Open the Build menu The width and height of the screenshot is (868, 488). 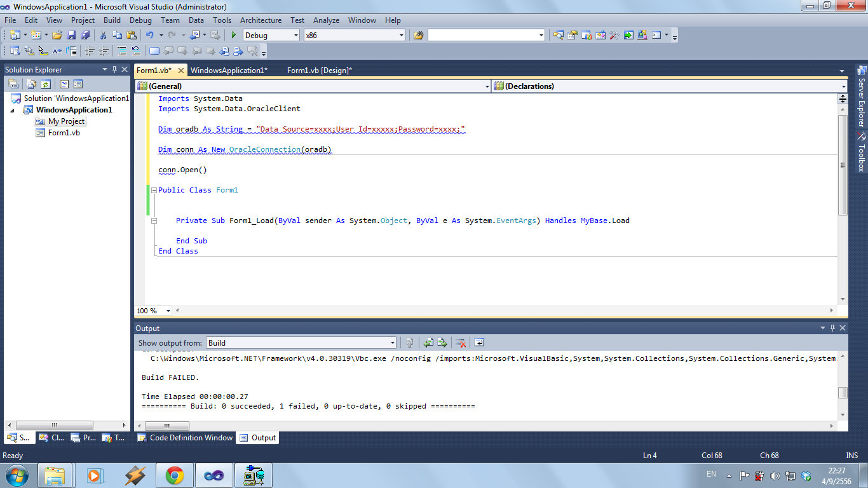(112, 20)
